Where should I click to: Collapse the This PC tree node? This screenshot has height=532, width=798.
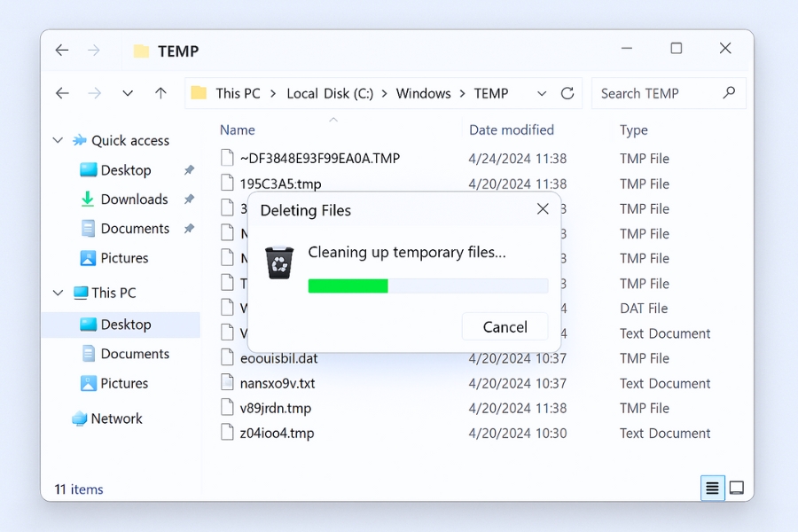pyautogui.click(x=59, y=293)
